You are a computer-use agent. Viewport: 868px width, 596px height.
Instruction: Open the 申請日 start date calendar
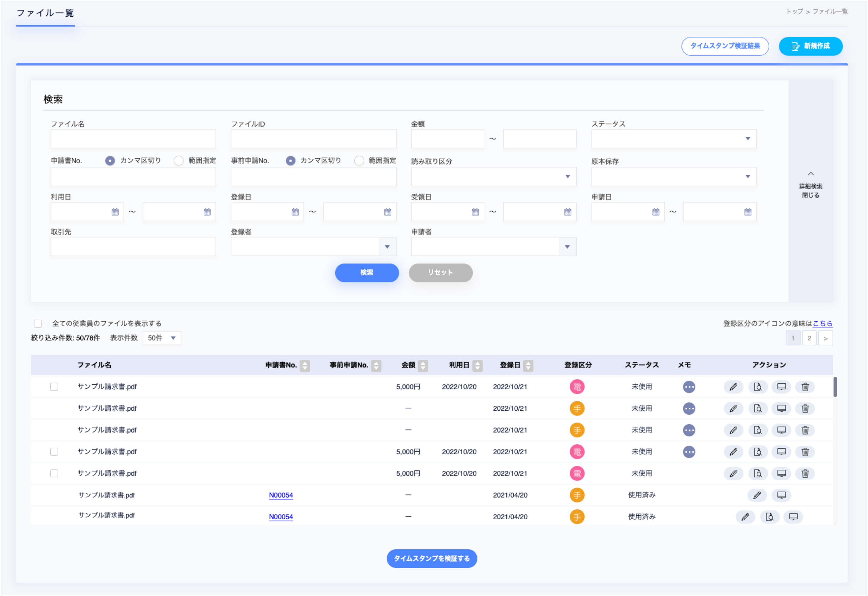pyautogui.click(x=656, y=212)
